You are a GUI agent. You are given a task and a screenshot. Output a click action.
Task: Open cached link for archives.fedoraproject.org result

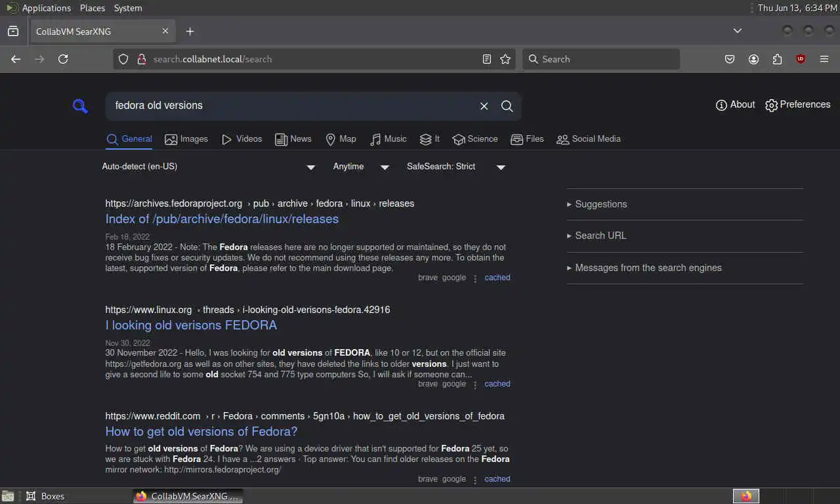click(497, 278)
